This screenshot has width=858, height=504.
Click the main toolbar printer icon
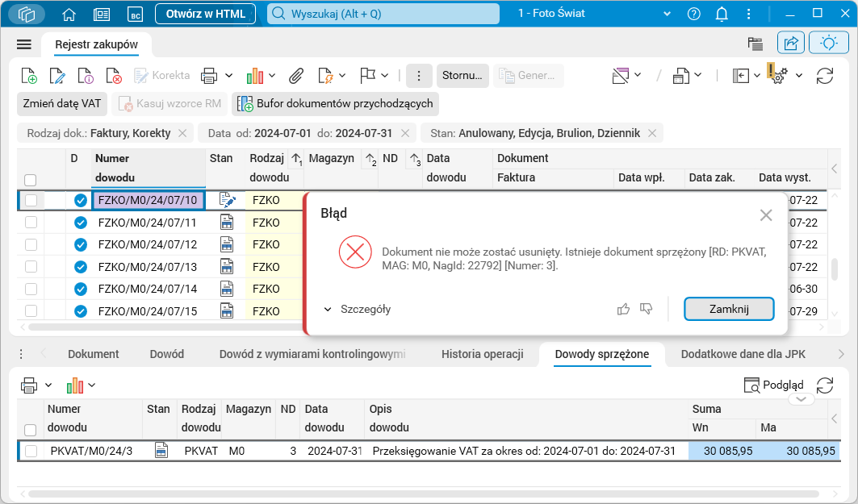(x=209, y=76)
